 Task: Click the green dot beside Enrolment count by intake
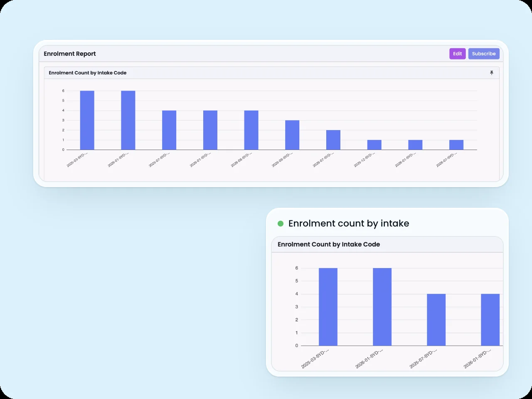pos(281,224)
